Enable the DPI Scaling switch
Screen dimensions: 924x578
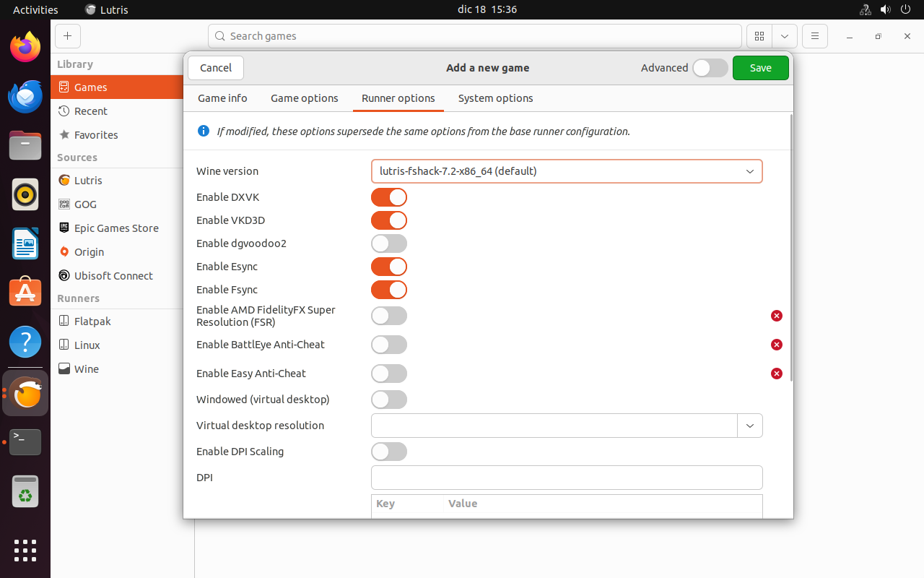point(389,452)
